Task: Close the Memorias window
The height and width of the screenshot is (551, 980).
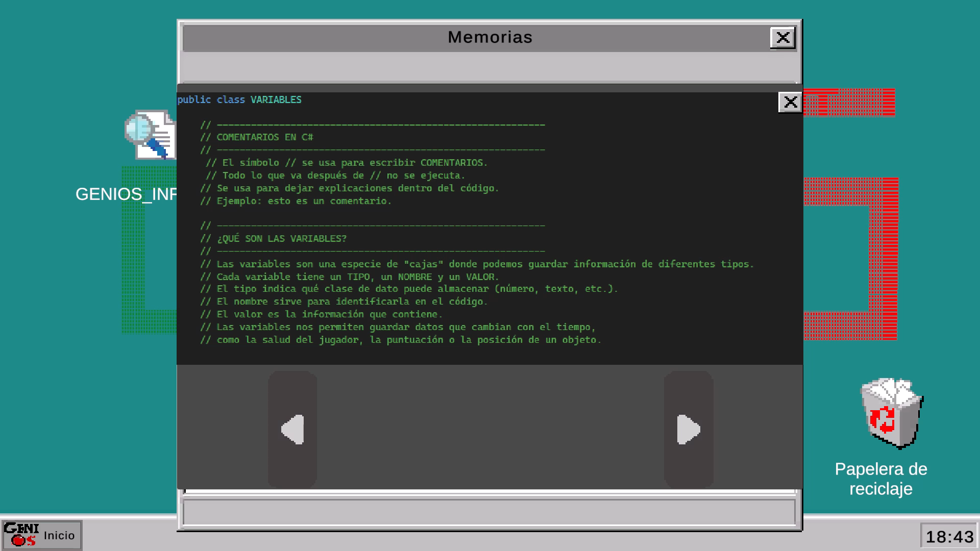Action: coord(782,38)
